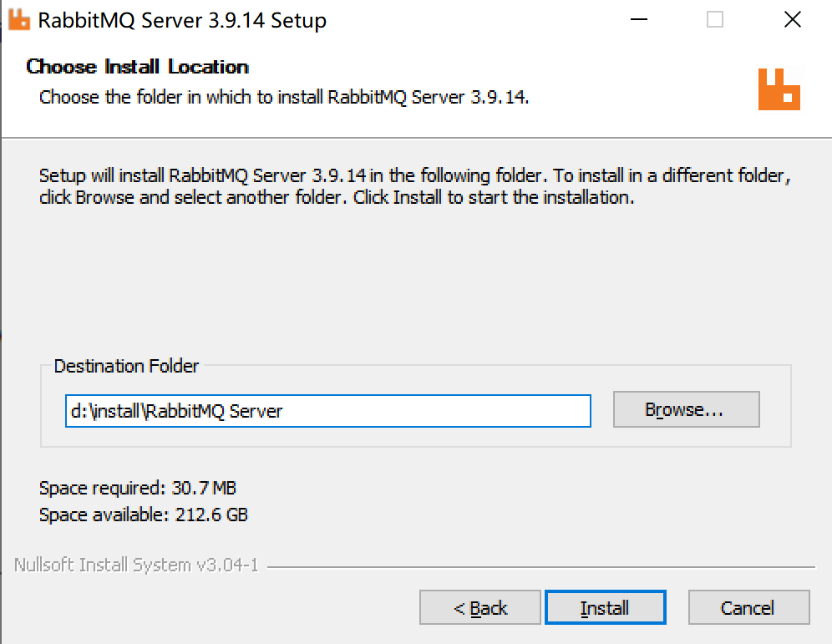This screenshot has width=832, height=644.
Task: Go Back to the previous setup step
Action: coord(479,607)
